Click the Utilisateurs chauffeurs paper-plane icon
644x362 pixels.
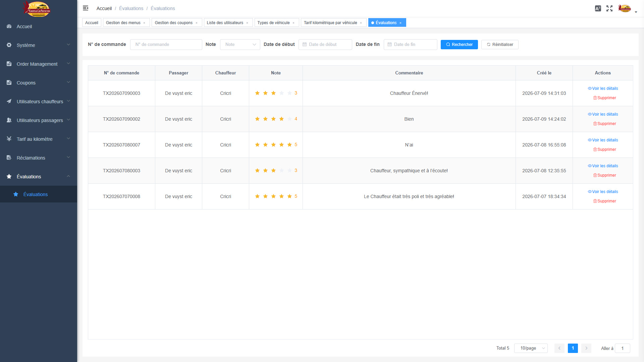pyautogui.click(x=9, y=102)
